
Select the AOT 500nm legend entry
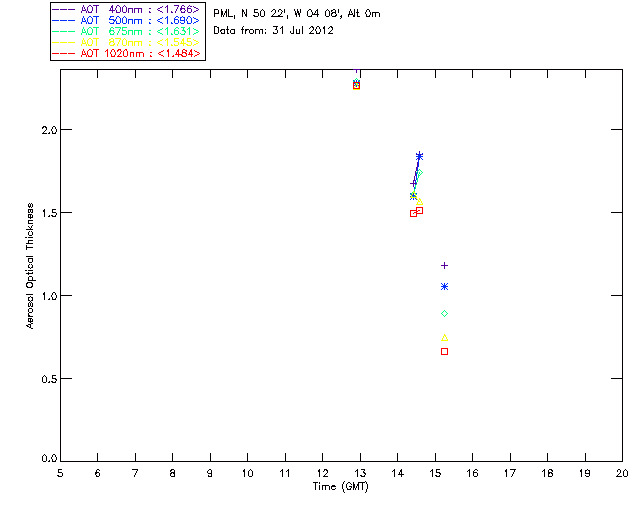coord(126,20)
